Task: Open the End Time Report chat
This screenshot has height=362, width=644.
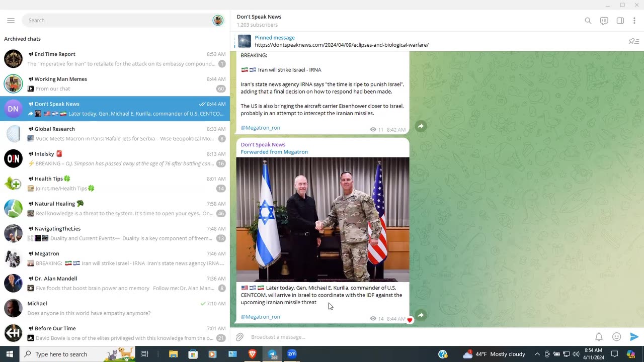Action: click(x=115, y=59)
